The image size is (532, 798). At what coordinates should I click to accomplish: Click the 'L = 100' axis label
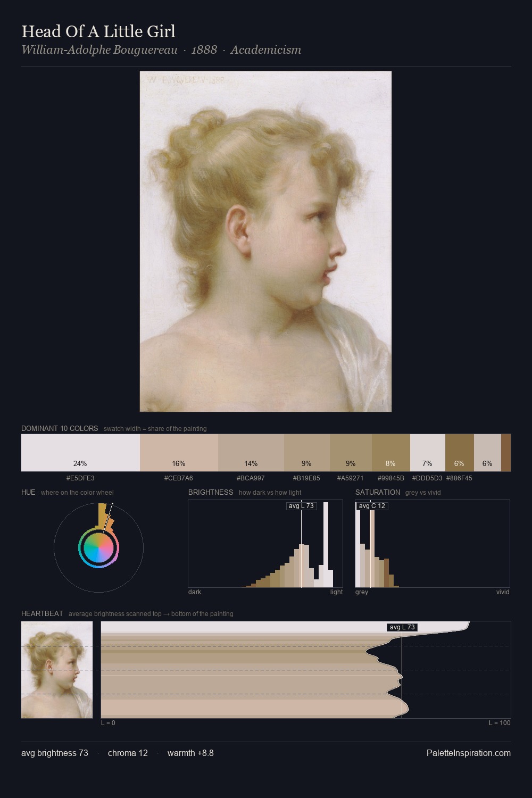click(500, 723)
